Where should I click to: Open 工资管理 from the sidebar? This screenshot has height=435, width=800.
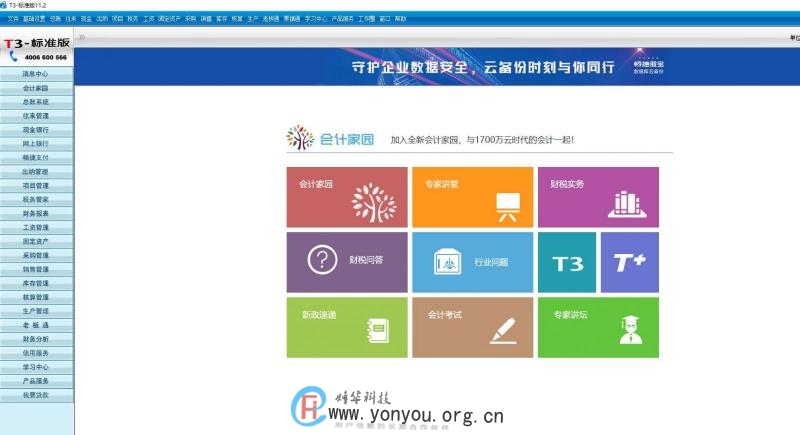click(36, 227)
